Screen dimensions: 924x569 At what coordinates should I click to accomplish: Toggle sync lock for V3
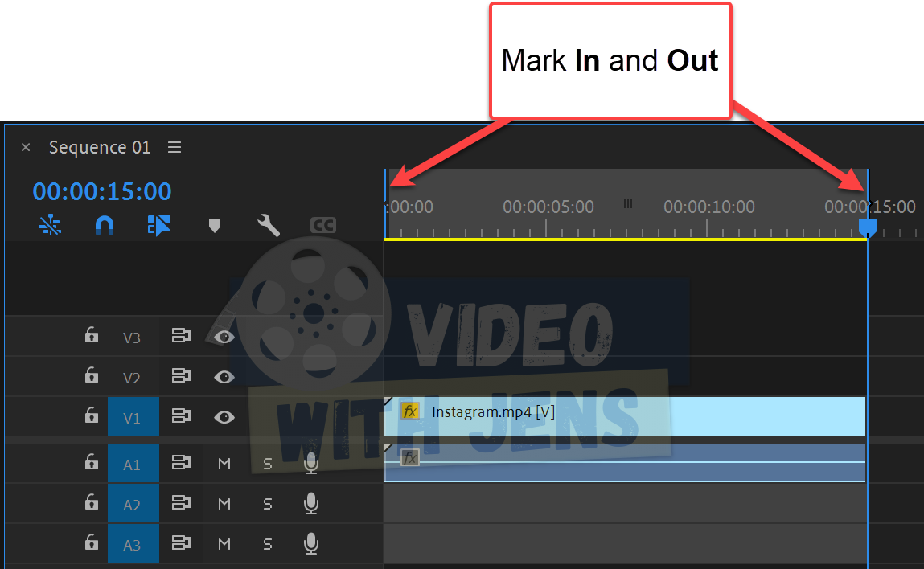point(182,336)
